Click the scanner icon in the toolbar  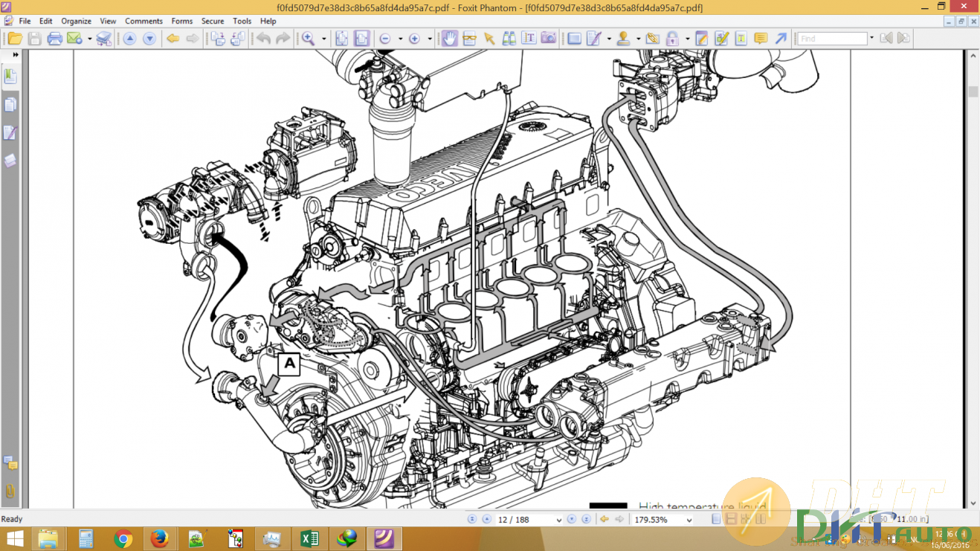tap(104, 39)
